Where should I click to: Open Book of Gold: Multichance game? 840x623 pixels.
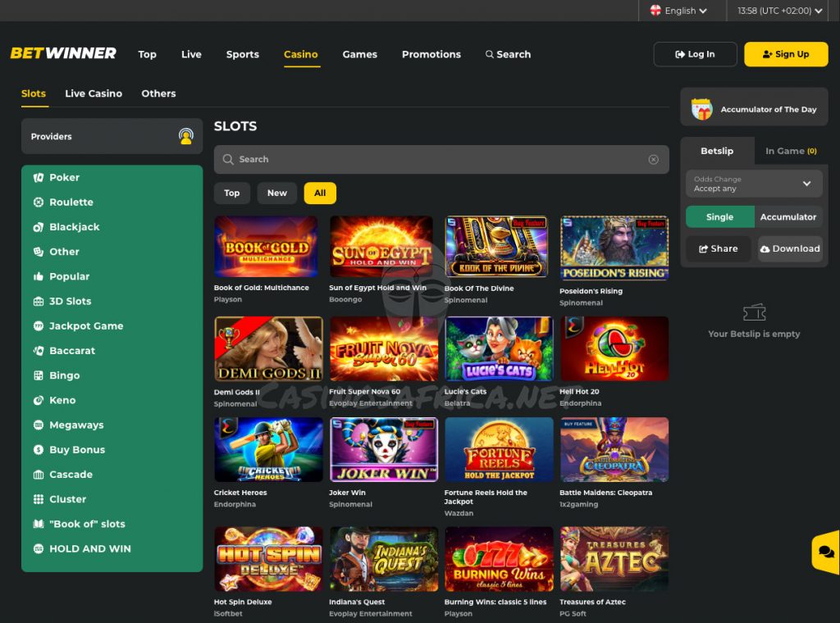(267, 247)
